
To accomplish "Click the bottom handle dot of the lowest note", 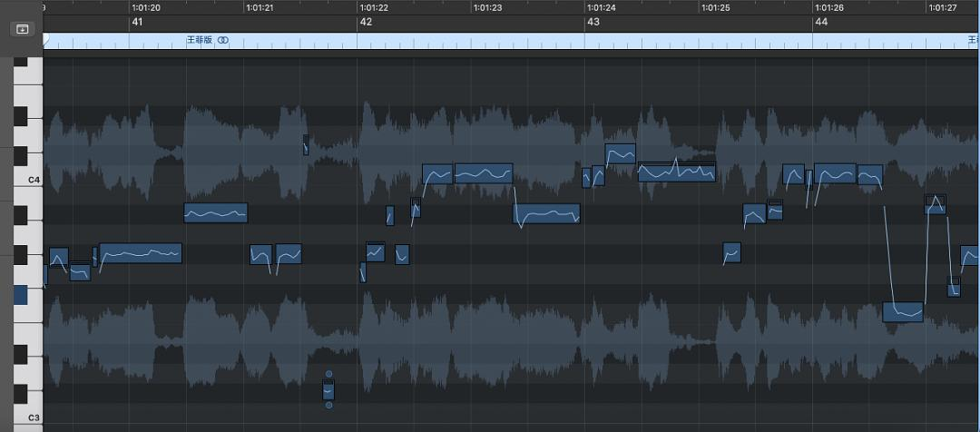I will (x=328, y=405).
